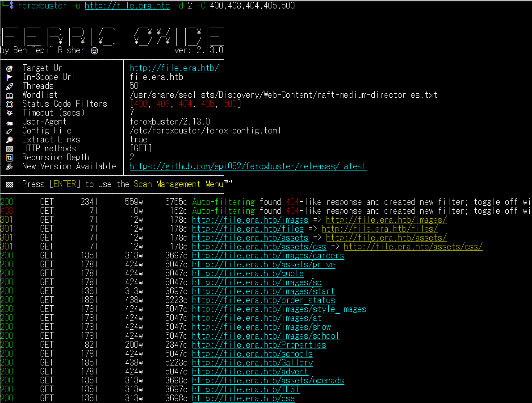Click the flag icon beside In-Scope Url
The width and height of the screenshot is (532, 403).
(9, 77)
